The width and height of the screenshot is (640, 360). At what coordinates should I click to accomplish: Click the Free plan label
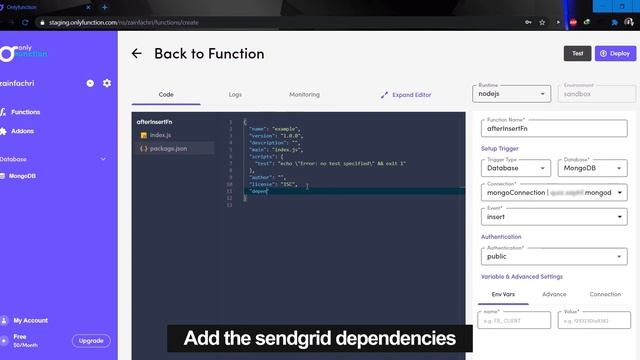[x=20, y=337]
